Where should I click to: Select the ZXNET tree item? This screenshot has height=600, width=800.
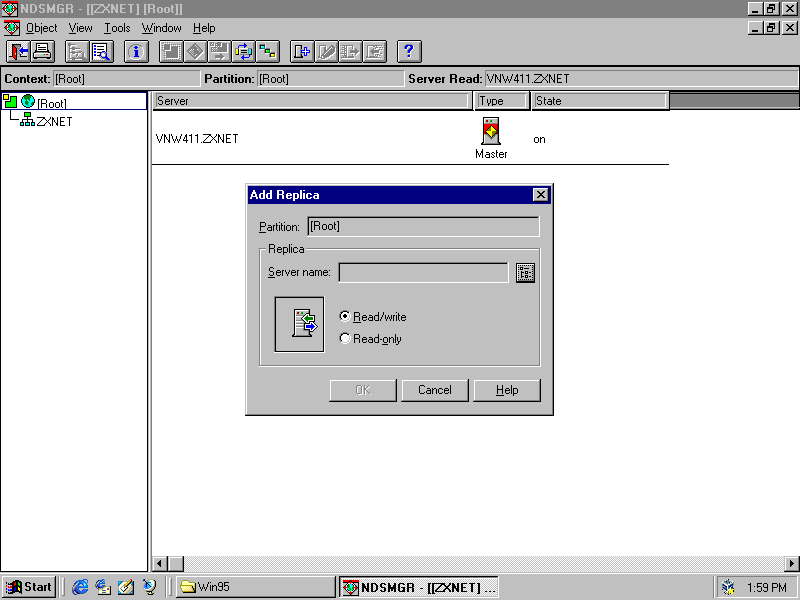pos(54,121)
